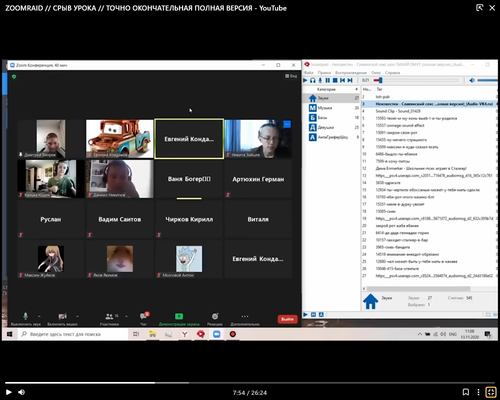Select the Басы category icon Б

tap(312, 117)
